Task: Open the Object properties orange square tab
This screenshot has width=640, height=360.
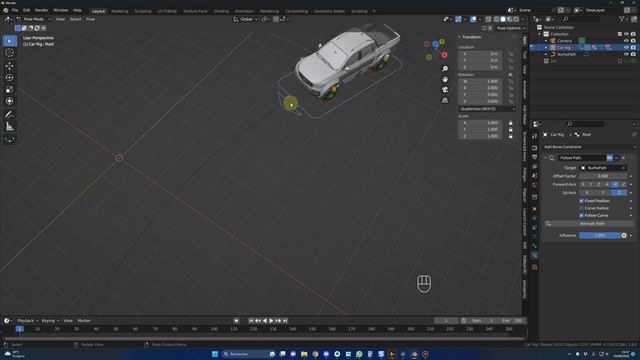Action: [535, 209]
